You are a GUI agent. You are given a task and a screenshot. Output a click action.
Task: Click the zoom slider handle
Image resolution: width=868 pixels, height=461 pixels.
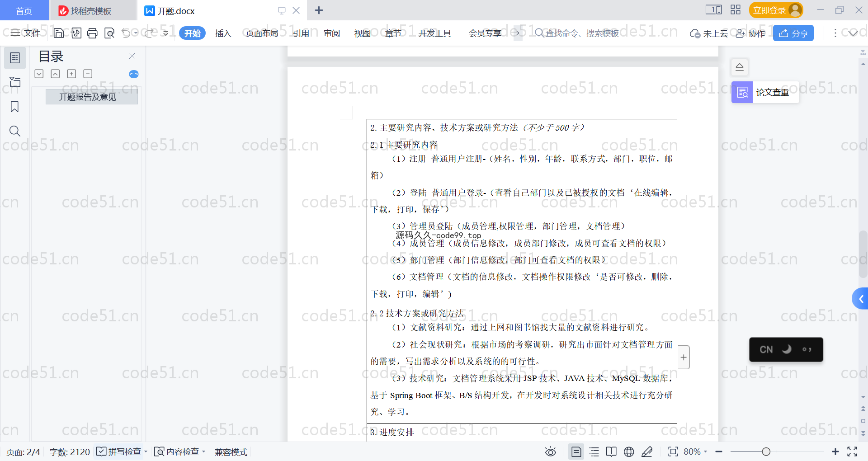click(x=766, y=452)
